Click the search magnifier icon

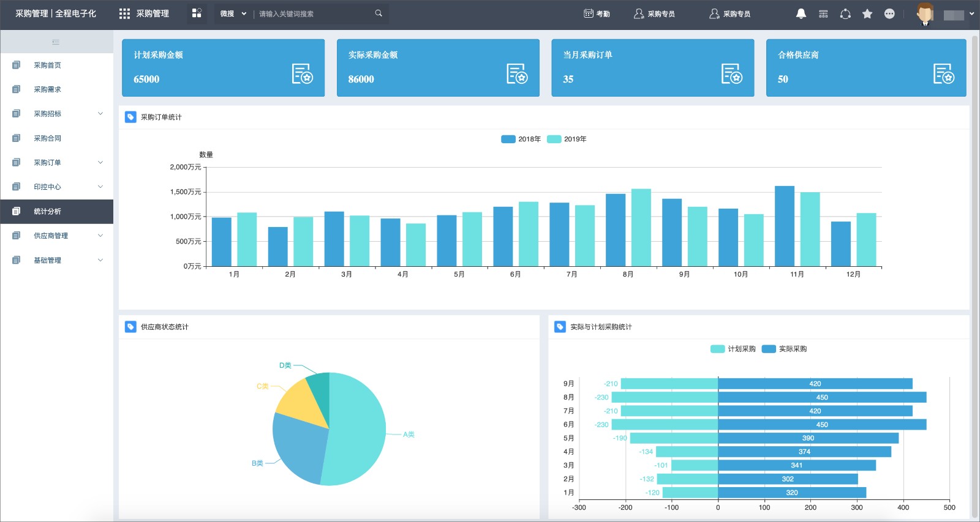coord(379,13)
